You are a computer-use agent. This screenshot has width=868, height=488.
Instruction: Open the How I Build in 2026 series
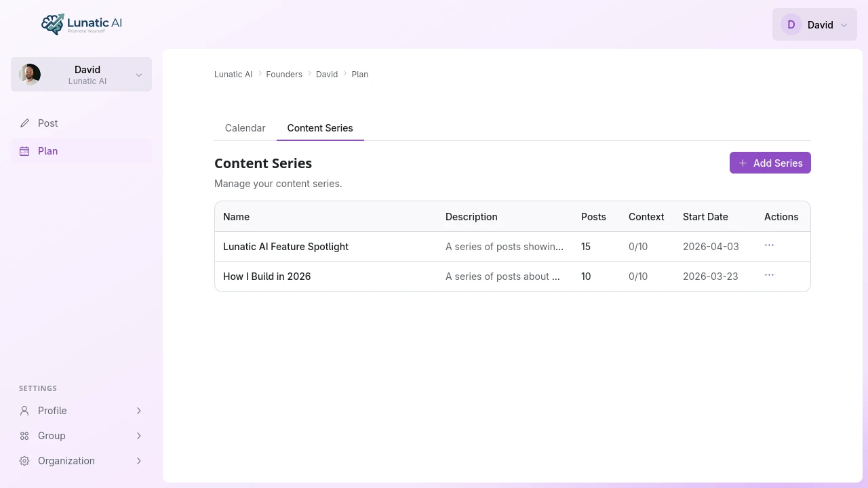[267, 277]
